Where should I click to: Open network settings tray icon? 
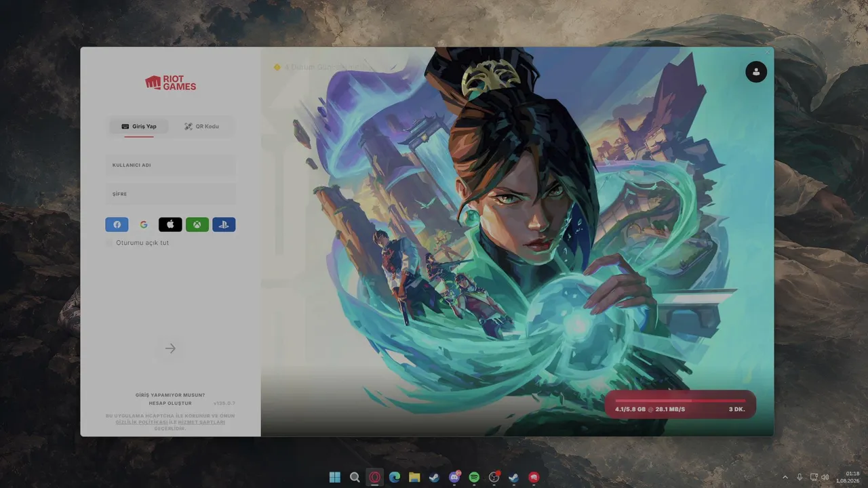(x=814, y=477)
